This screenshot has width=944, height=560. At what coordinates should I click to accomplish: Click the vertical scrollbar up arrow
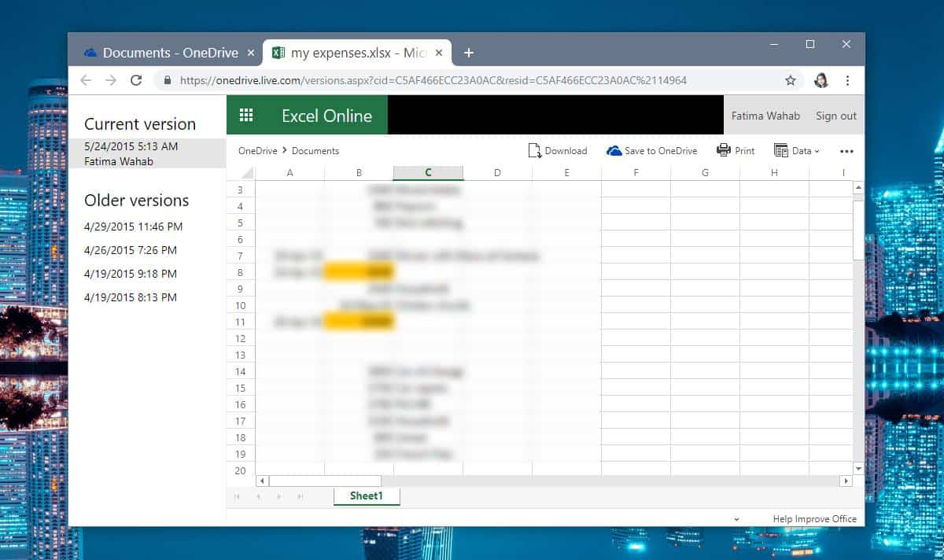click(858, 188)
